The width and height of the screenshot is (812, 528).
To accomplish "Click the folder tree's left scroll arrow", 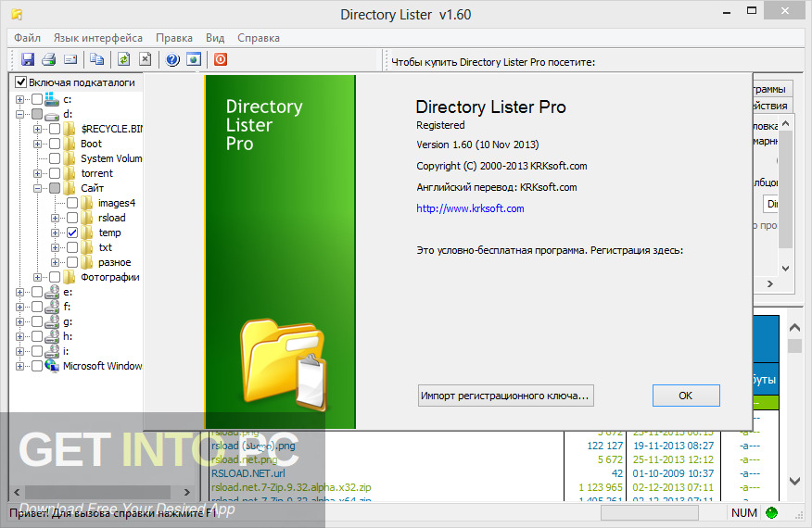I will (17, 492).
